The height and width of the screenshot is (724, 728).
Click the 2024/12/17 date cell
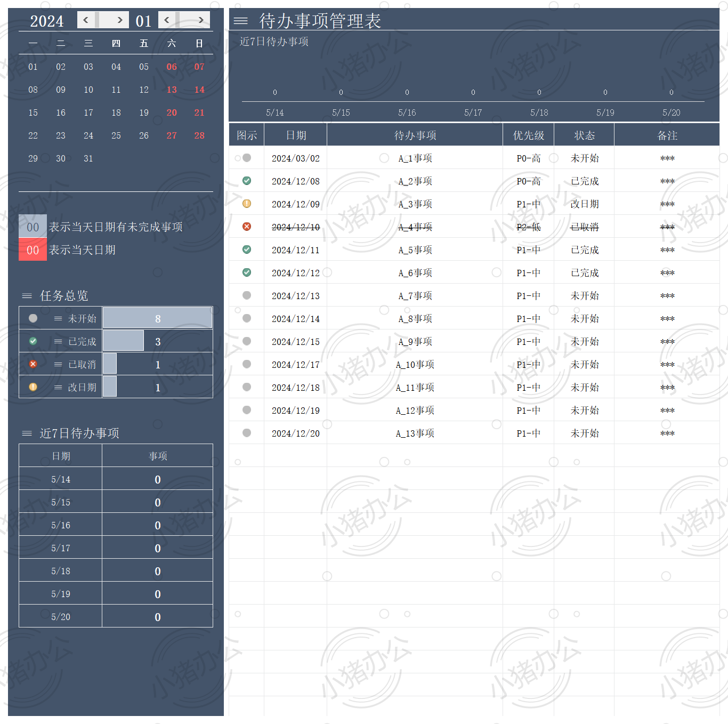coord(296,364)
